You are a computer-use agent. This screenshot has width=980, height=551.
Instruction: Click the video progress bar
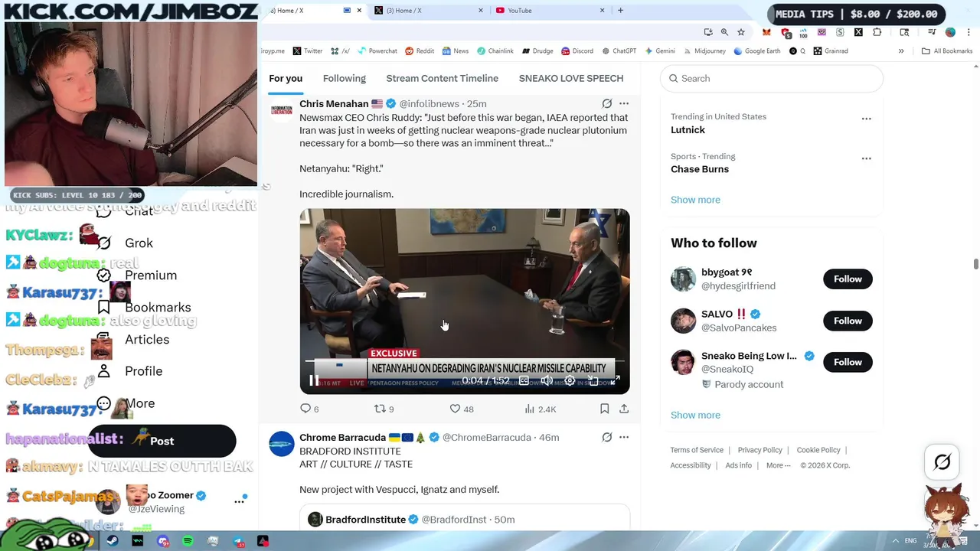[x=465, y=361]
